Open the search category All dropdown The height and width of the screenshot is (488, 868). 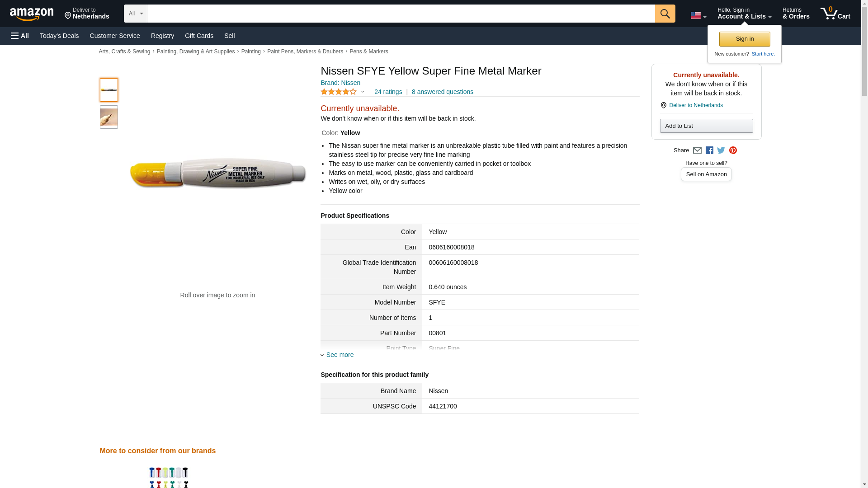pos(135,14)
